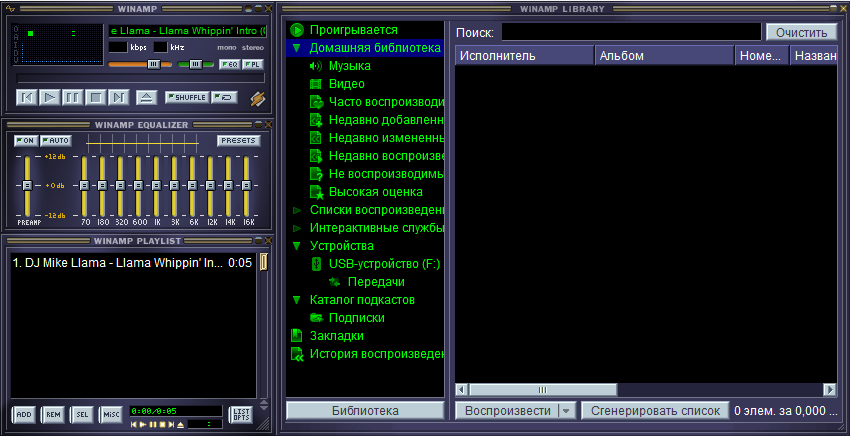Open playlist ADD menu button

pos(24,415)
